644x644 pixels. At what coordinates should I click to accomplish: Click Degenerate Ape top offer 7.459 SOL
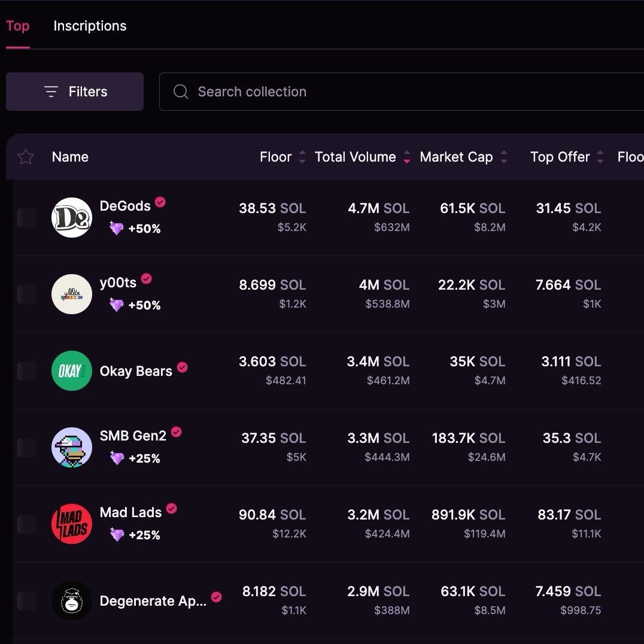tap(568, 591)
